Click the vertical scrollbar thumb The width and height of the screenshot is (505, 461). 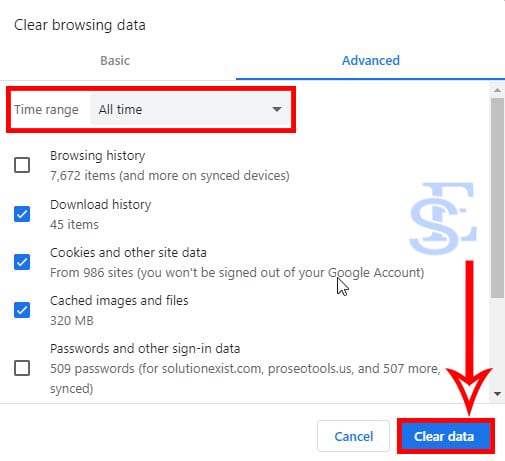pyautogui.click(x=497, y=197)
